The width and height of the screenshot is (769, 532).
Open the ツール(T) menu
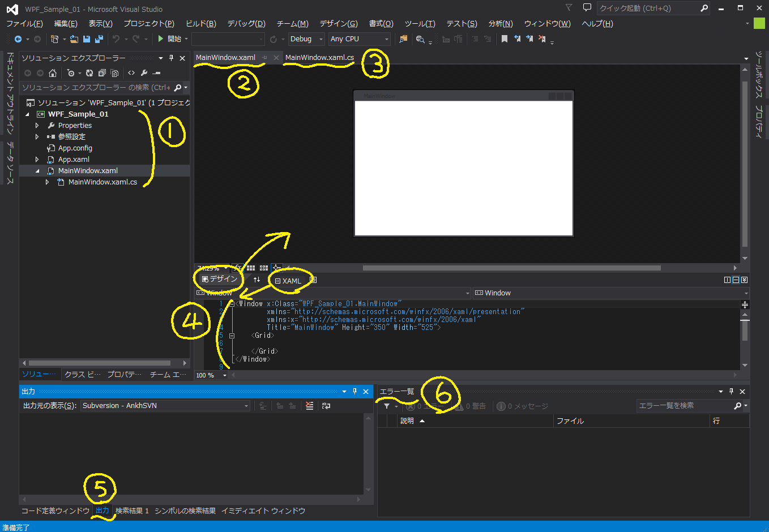click(x=420, y=24)
